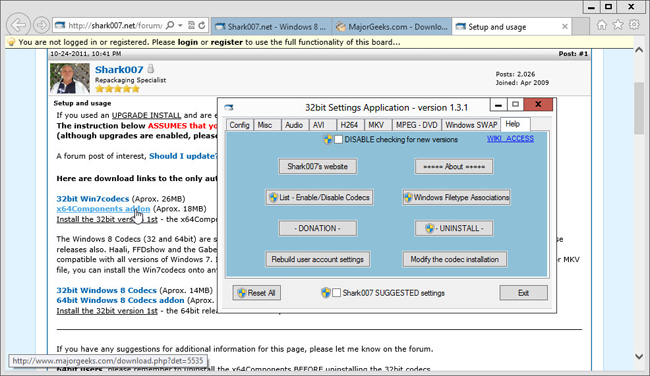The height and width of the screenshot is (376, 650).
Task: Click the WIKI ACCESS link
Action: point(510,138)
